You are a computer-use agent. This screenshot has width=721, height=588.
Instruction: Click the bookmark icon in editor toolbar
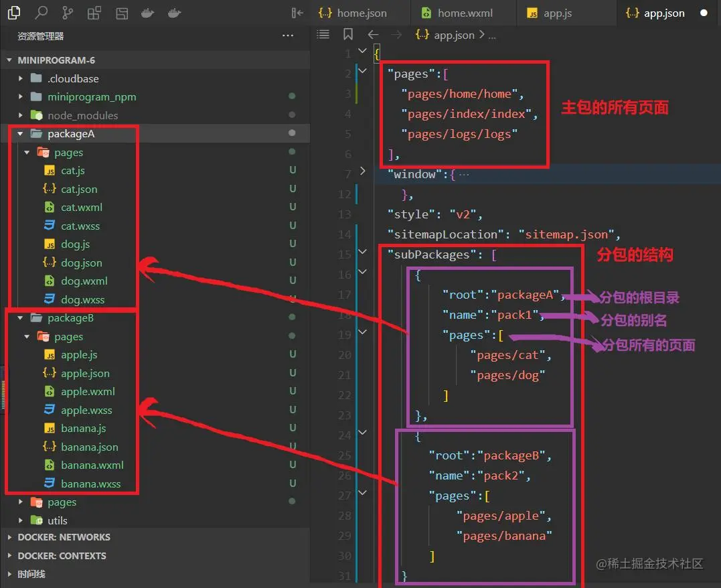pyautogui.click(x=348, y=35)
